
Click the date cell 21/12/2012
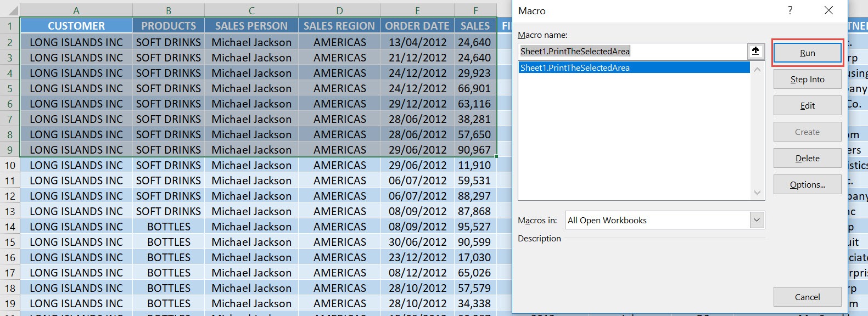[417, 58]
